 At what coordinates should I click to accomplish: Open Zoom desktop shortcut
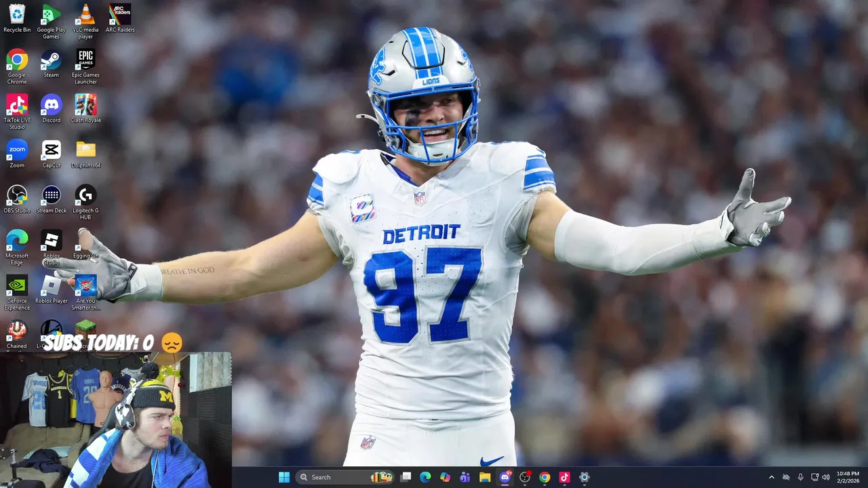pos(17,154)
